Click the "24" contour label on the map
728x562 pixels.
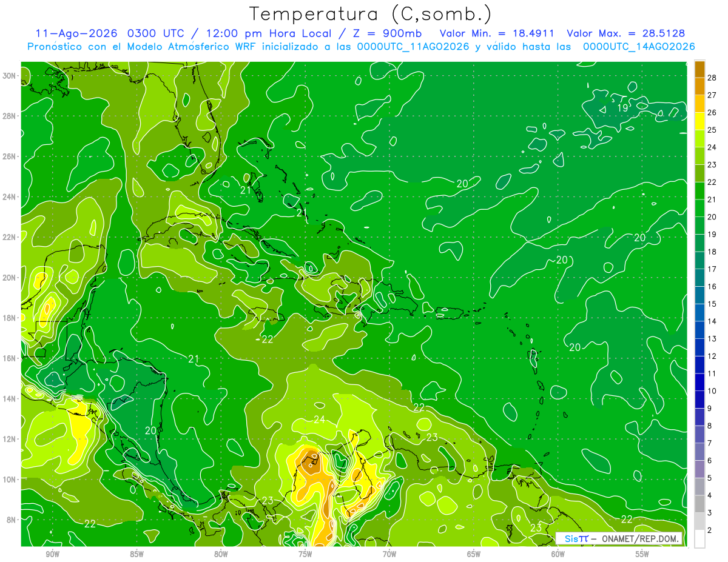(319, 420)
